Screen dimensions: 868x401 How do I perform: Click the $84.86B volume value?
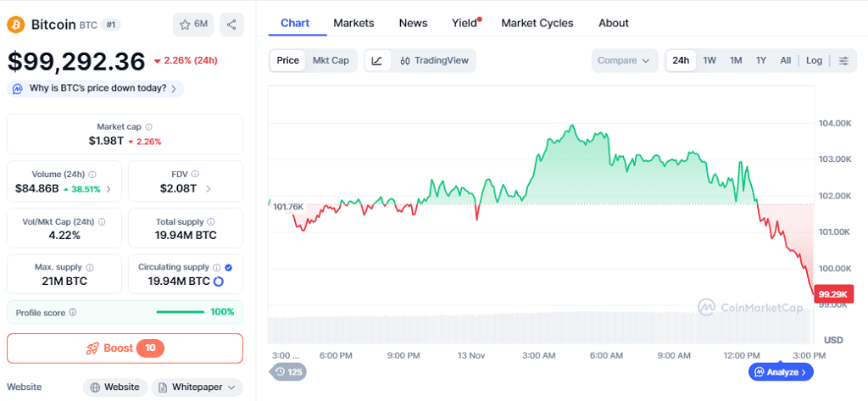[x=37, y=189]
